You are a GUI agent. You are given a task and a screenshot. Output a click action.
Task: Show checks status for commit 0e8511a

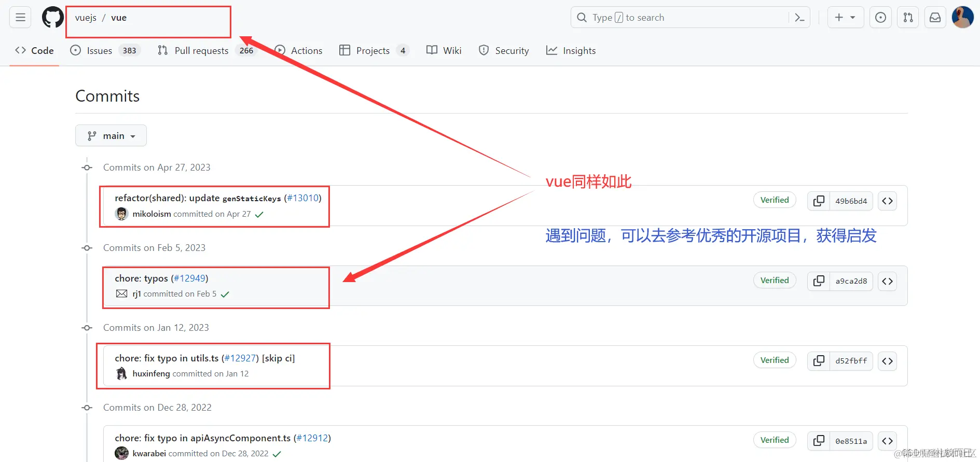coord(277,454)
